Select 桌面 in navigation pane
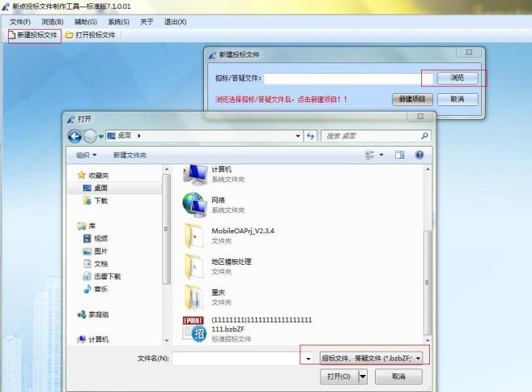 click(x=96, y=188)
